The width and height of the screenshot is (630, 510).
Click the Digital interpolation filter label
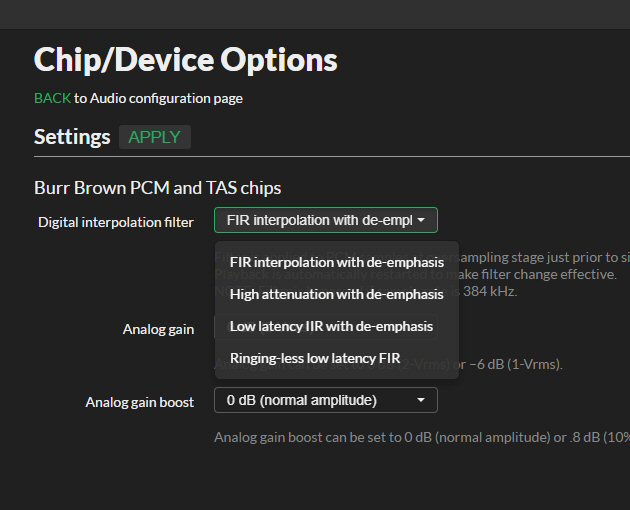point(116,222)
